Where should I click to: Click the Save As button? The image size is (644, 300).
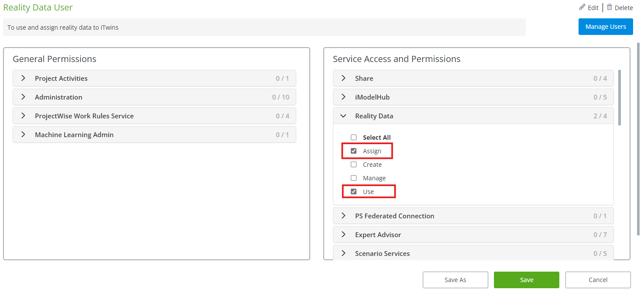click(x=455, y=280)
